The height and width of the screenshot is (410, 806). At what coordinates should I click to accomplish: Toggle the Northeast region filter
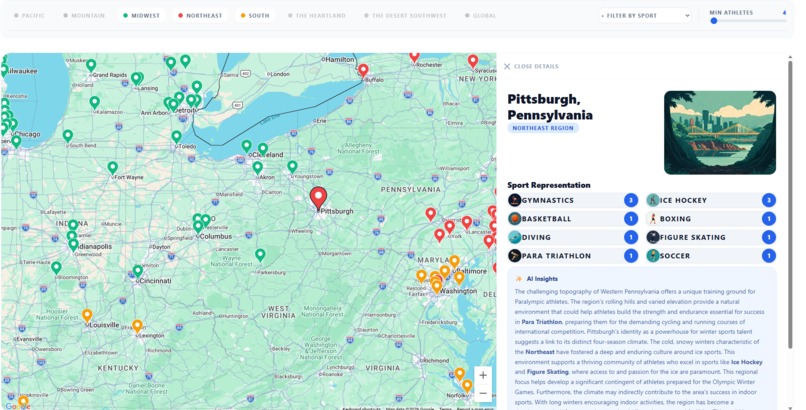point(200,15)
